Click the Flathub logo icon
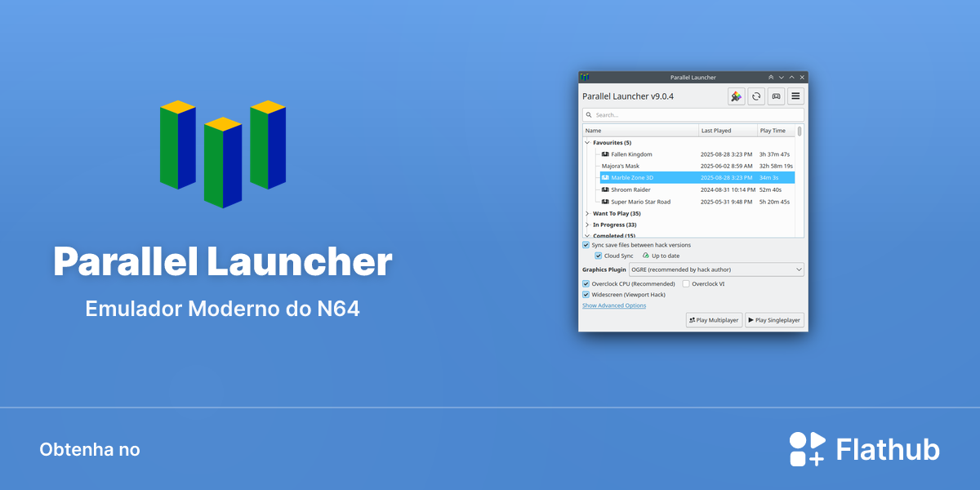Viewport: 980px width, 490px height. coord(808,449)
